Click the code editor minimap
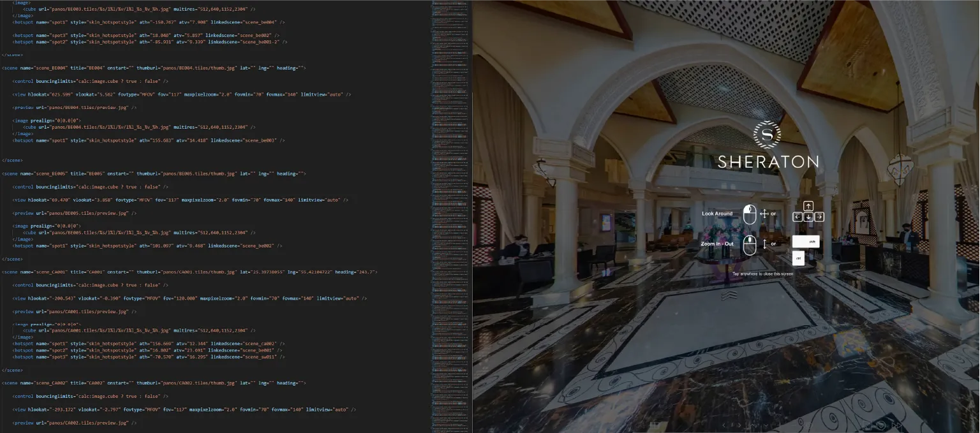 tap(451, 216)
